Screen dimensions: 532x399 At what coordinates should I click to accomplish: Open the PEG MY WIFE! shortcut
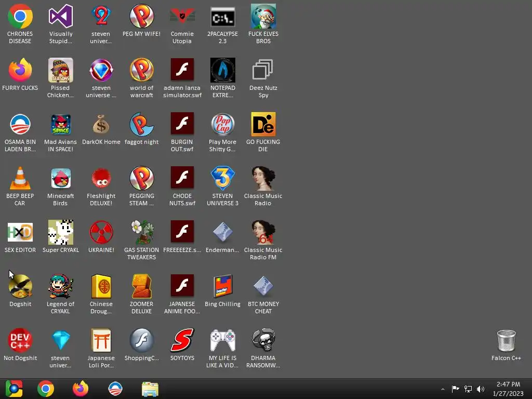pyautogui.click(x=141, y=20)
